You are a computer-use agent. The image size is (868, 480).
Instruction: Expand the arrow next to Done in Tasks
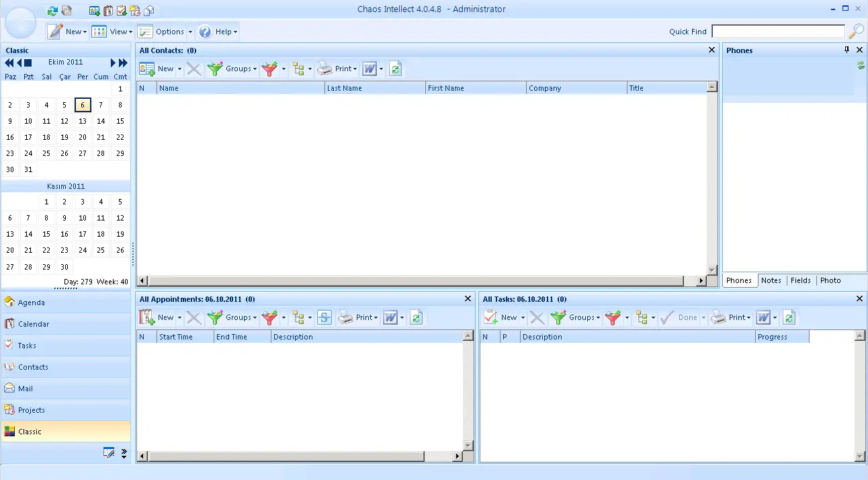703,318
